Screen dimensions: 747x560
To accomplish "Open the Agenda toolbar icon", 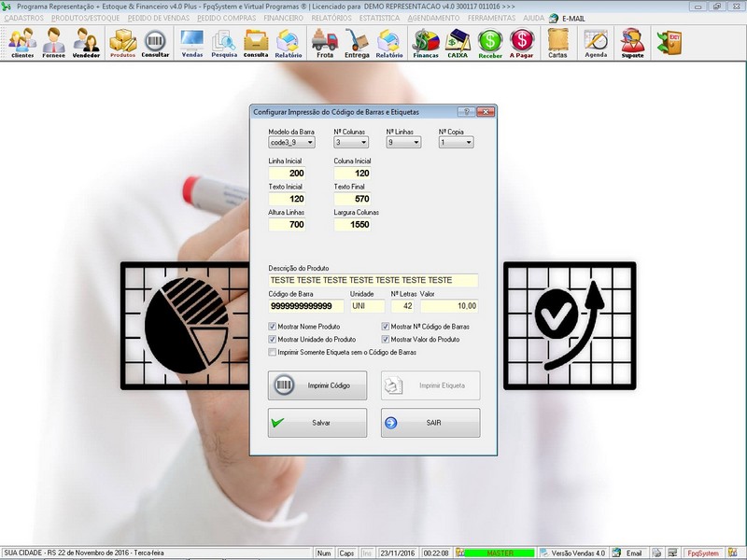I will pos(596,42).
